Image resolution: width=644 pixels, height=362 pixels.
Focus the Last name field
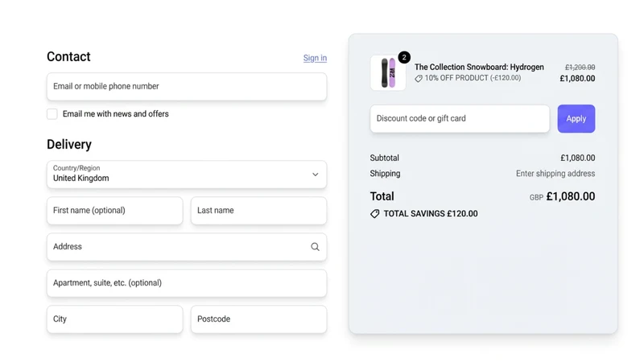[258, 211]
